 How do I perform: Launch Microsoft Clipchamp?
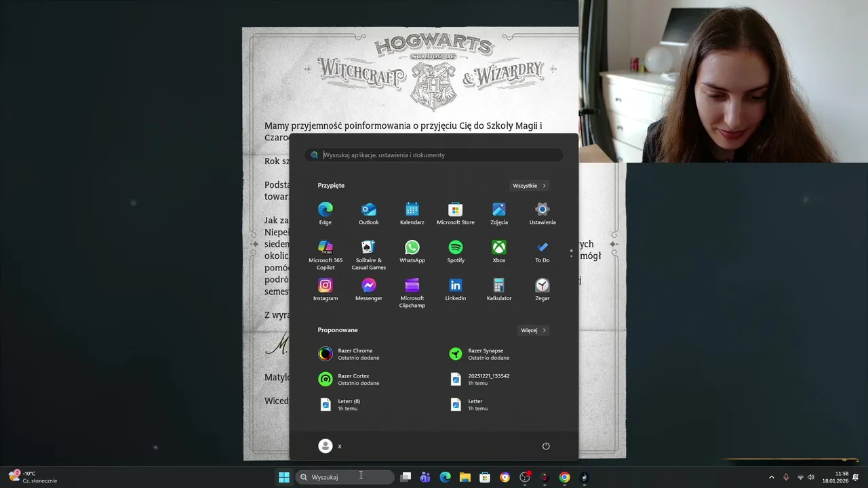(412, 292)
